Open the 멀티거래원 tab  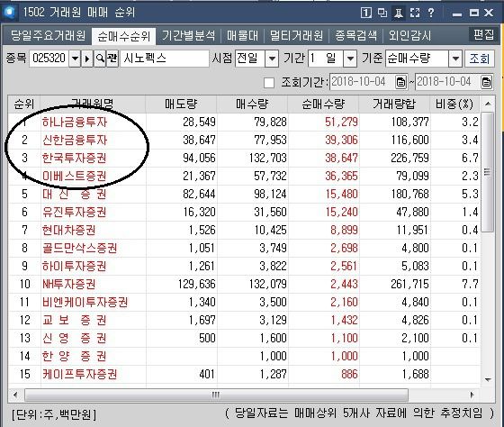click(296, 36)
